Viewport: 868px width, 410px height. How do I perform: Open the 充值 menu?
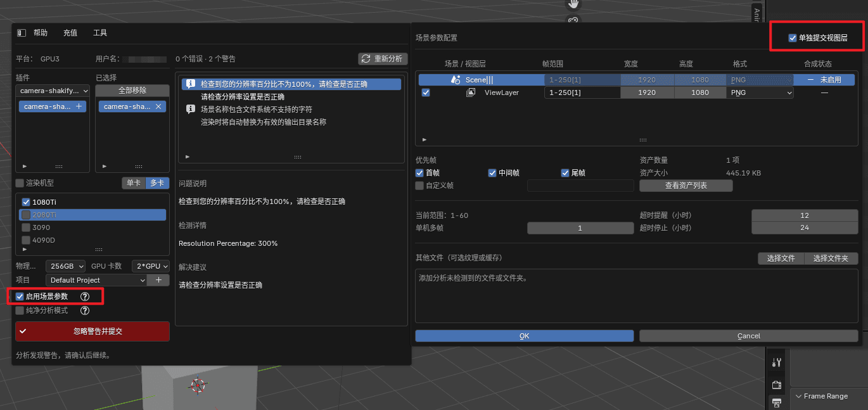[x=70, y=33]
